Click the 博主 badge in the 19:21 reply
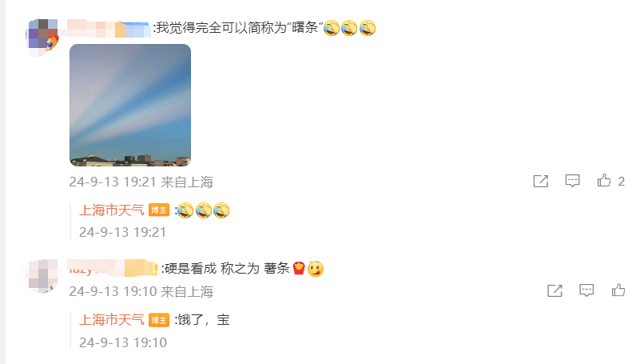Screen dimensions: 644x364 tap(159, 210)
